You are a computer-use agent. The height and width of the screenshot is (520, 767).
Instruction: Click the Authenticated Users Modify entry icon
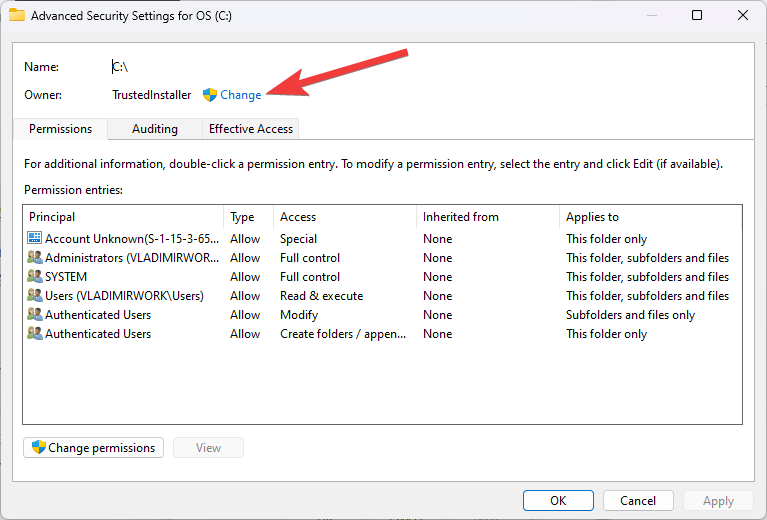coord(35,315)
